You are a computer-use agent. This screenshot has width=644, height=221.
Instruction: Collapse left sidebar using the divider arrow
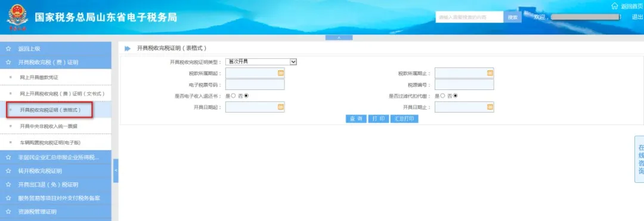[x=116, y=170]
